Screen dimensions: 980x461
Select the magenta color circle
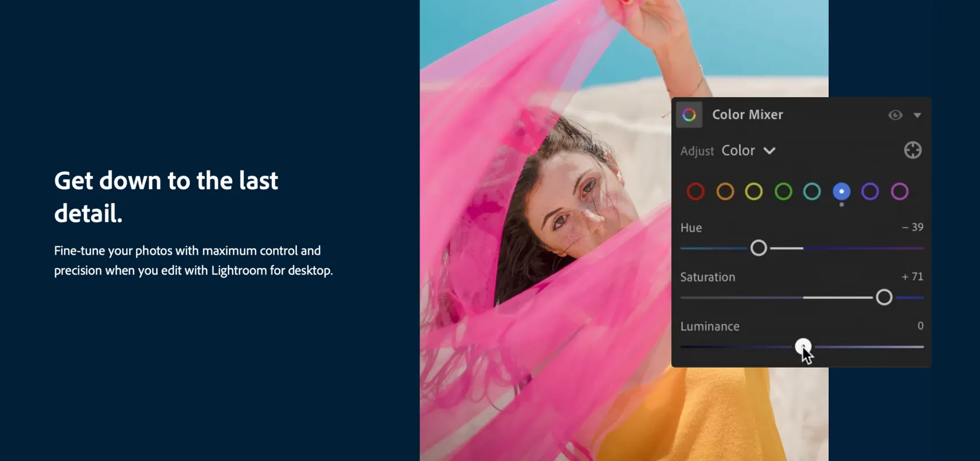[900, 191]
